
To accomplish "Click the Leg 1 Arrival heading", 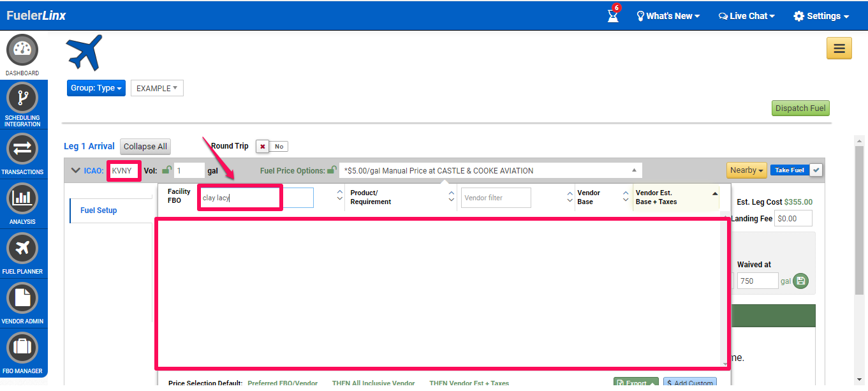I will click(x=89, y=147).
